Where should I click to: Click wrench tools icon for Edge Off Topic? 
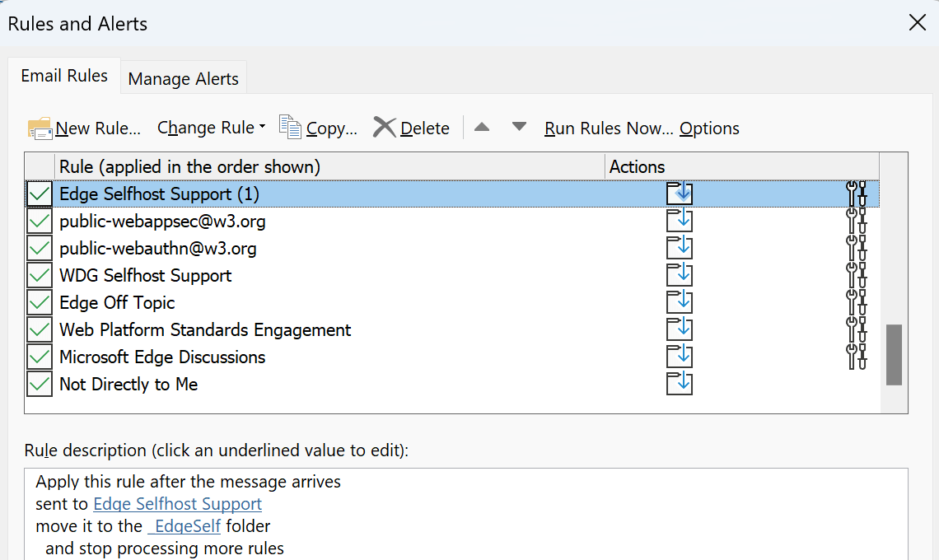coord(857,302)
